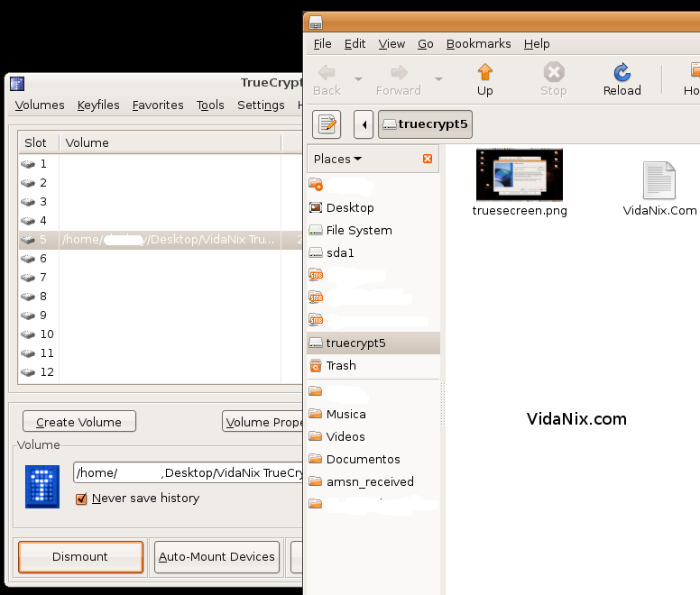The height and width of the screenshot is (595, 700).
Task: Open Trash in Places sidebar
Action: (373, 366)
